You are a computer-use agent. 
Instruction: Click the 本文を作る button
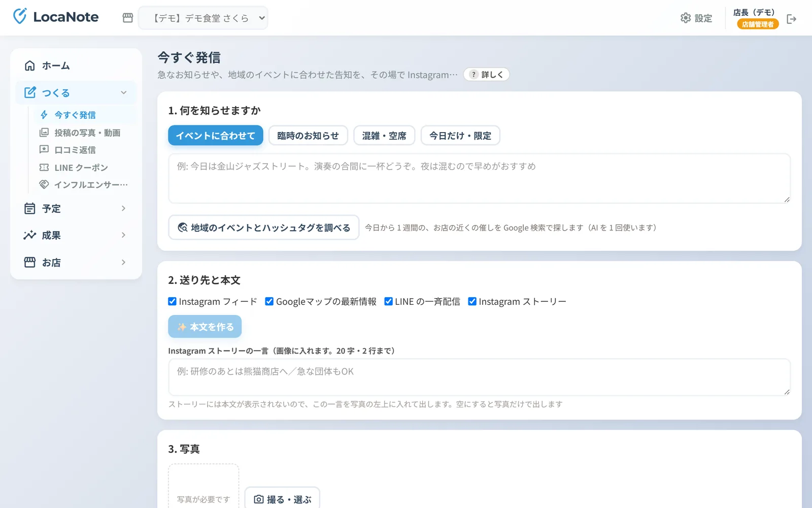[x=205, y=327]
